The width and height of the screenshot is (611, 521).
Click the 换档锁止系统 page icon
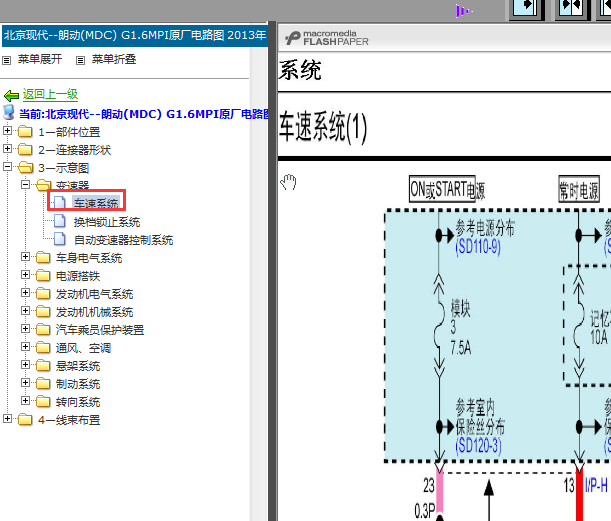coord(60,221)
